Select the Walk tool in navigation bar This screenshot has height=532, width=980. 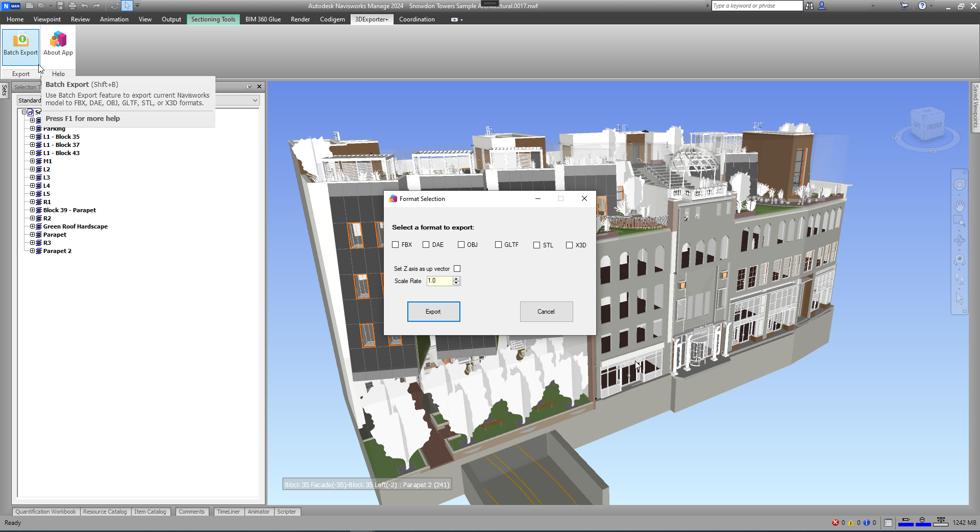pyautogui.click(x=960, y=279)
